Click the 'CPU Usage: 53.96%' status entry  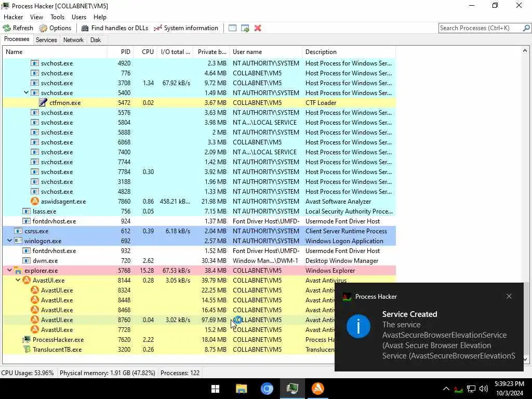pos(28,373)
